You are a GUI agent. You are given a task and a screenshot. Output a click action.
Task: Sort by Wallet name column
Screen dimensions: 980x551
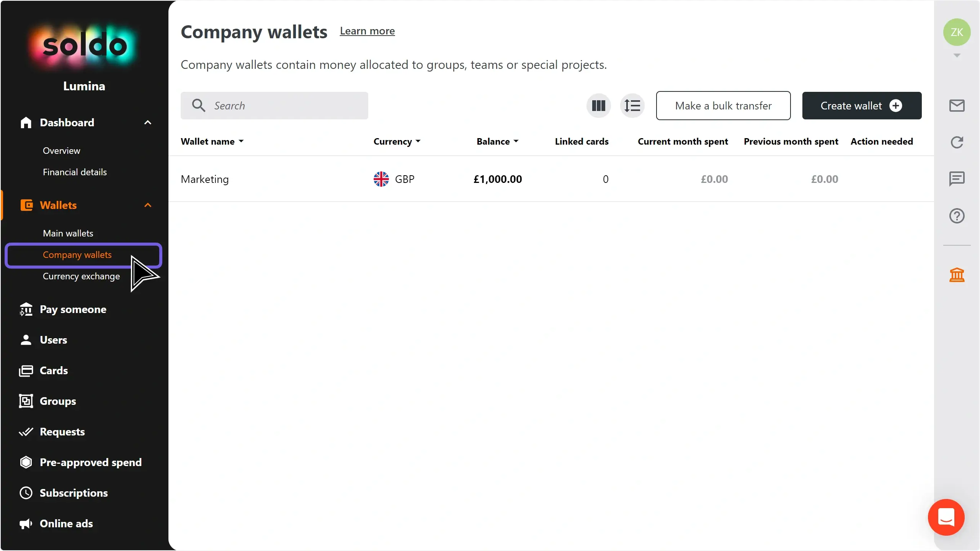point(212,142)
